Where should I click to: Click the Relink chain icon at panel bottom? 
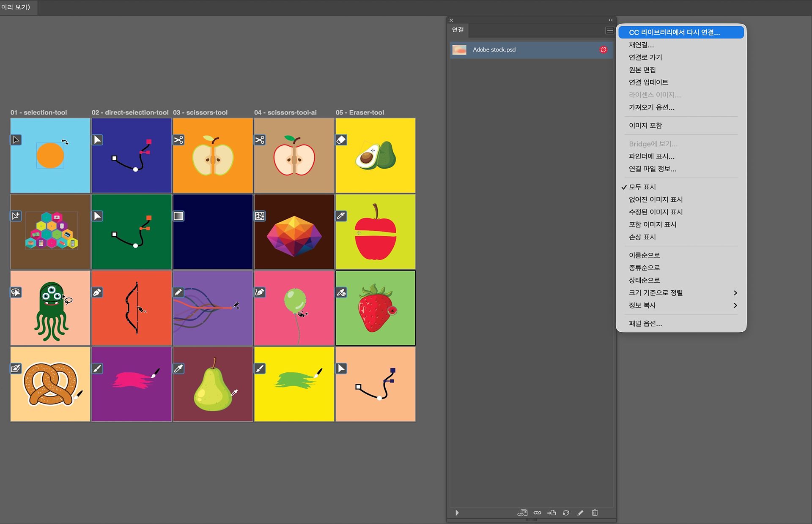point(537,513)
